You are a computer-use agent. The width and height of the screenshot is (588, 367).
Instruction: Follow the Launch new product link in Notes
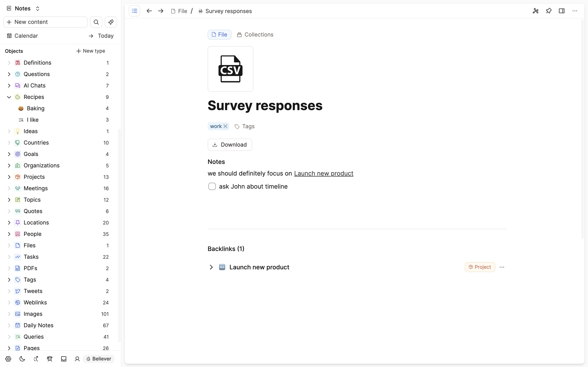coord(323,173)
